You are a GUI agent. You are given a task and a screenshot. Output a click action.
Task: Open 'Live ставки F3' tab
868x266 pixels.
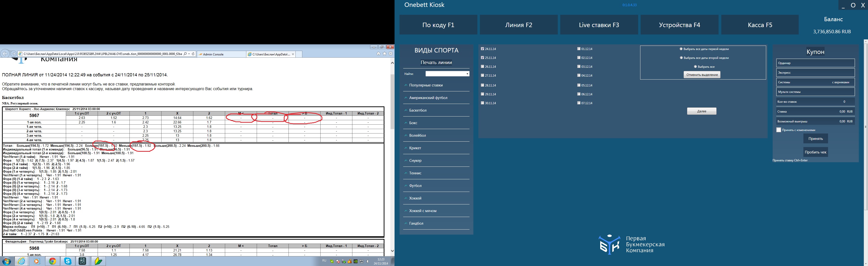pyautogui.click(x=599, y=25)
